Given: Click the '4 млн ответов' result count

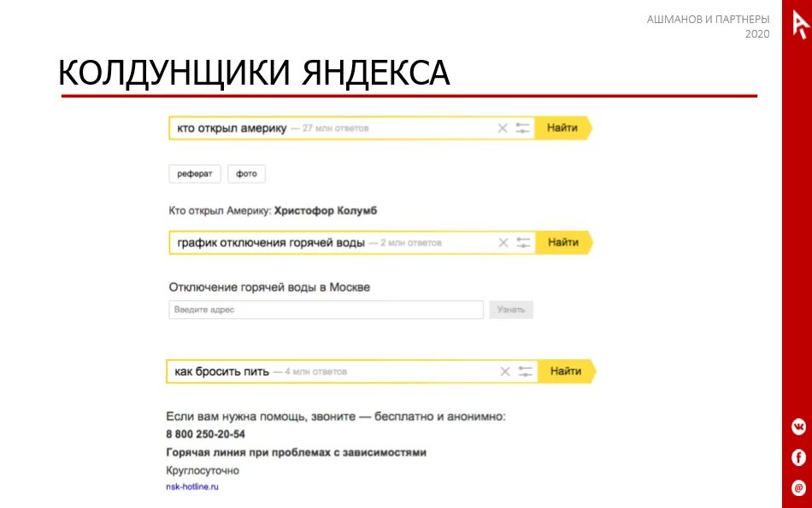Looking at the screenshot, I should [x=316, y=372].
